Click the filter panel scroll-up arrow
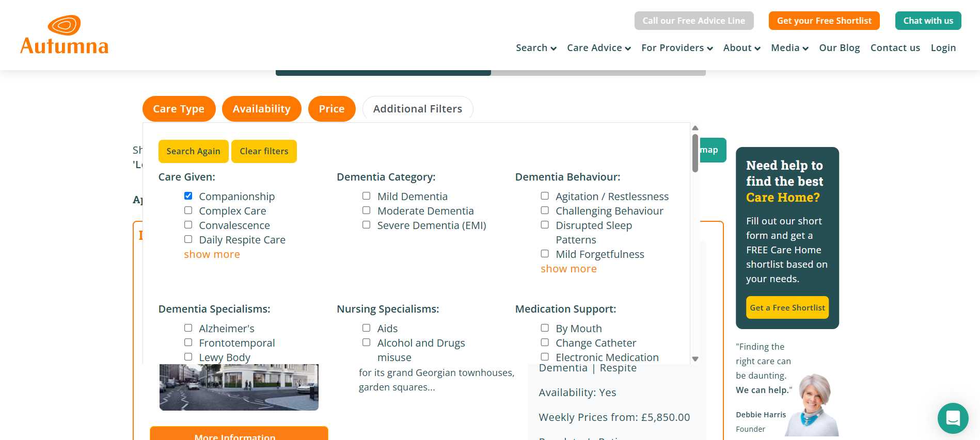Image resolution: width=980 pixels, height=440 pixels. pos(695,128)
